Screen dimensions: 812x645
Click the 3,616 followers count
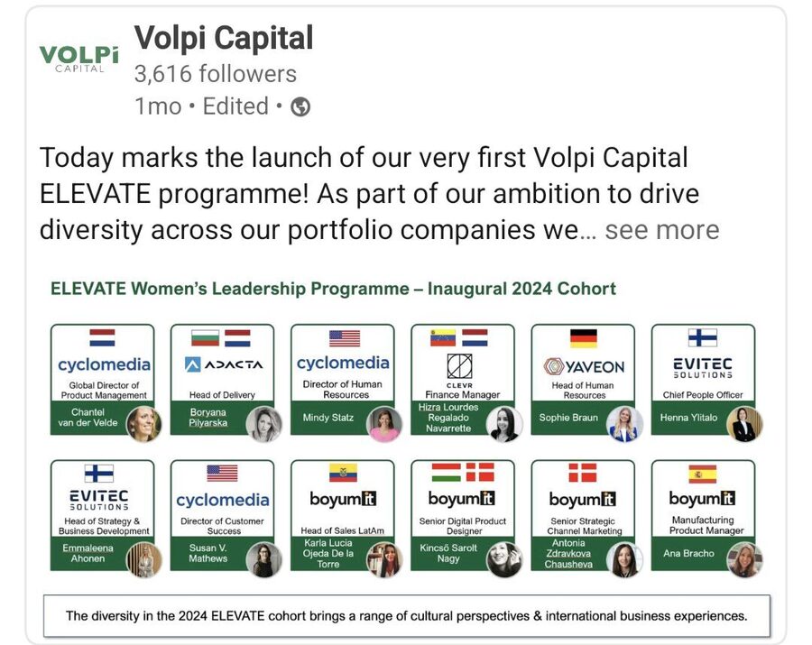click(215, 73)
